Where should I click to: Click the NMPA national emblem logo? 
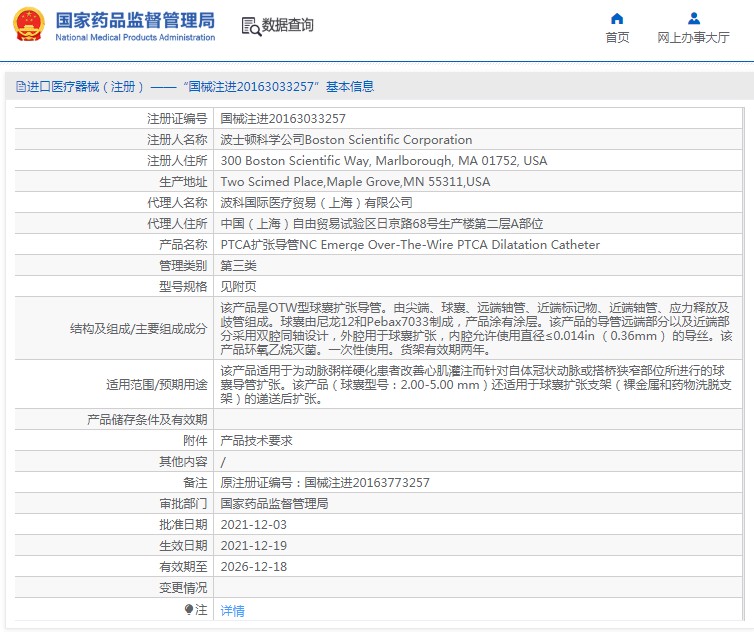click(29, 24)
